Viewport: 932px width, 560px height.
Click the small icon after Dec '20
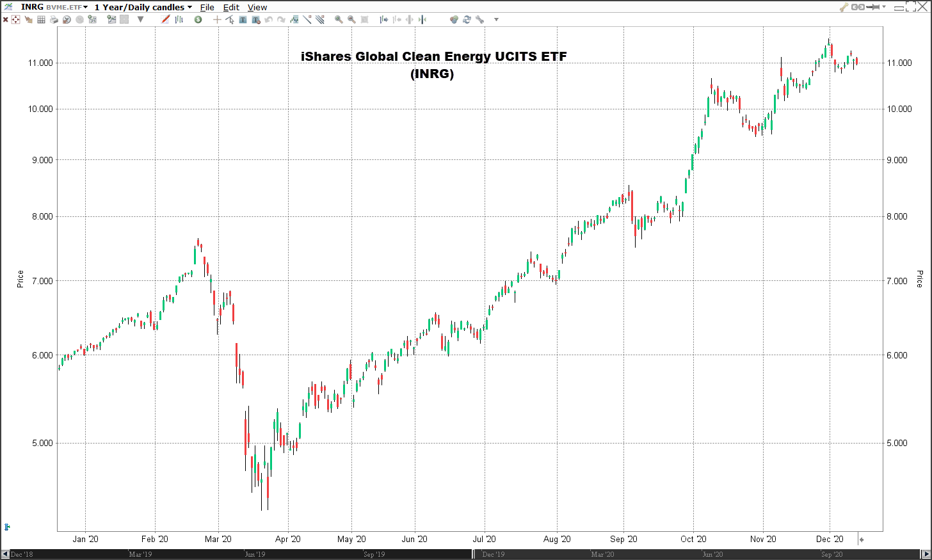tap(862, 540)
